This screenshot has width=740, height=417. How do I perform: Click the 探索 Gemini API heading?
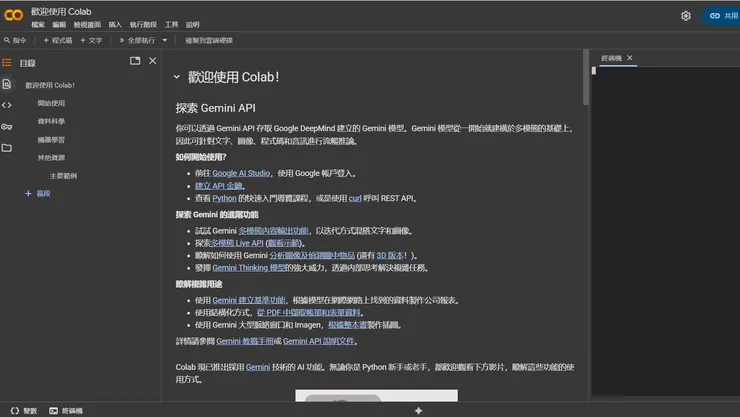coord(215,108)
